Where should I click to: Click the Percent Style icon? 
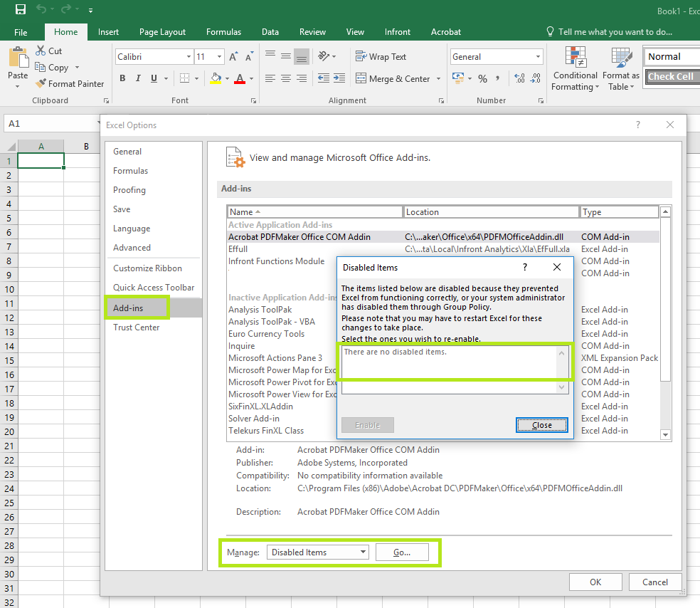pyautogui.click(x=482, y=78)
